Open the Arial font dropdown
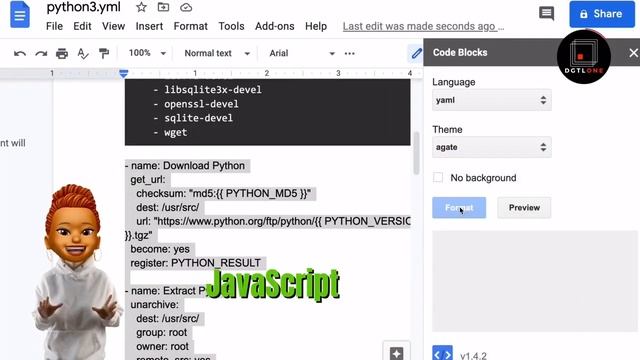 302,53
